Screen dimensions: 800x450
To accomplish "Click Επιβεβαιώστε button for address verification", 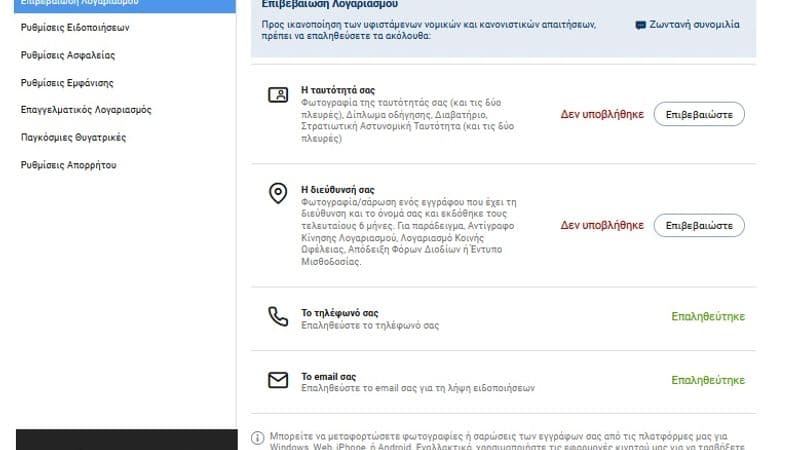I will [x=699, y=226].
